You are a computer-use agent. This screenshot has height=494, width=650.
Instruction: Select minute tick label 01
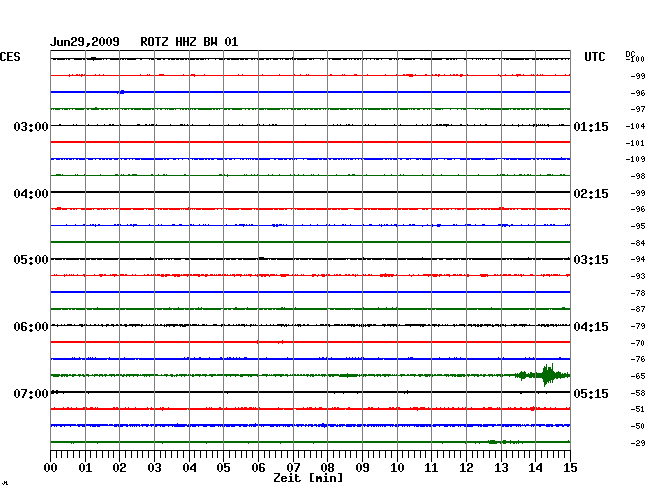[x=85, y=468]
